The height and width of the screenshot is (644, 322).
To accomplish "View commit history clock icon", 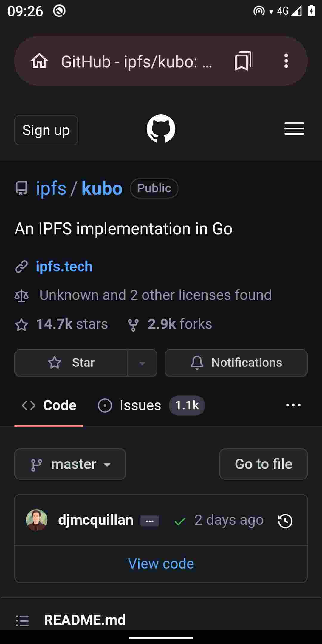I will (285, 521).
